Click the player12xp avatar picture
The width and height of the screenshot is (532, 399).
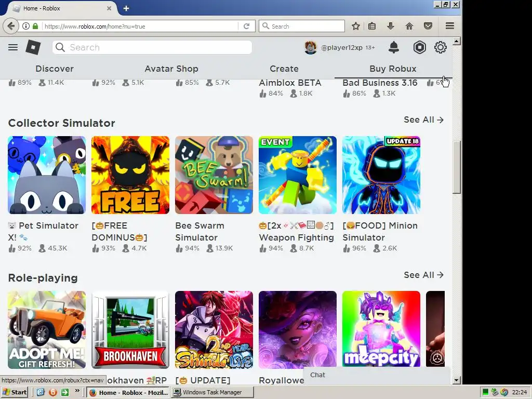[x=311, y=47]
